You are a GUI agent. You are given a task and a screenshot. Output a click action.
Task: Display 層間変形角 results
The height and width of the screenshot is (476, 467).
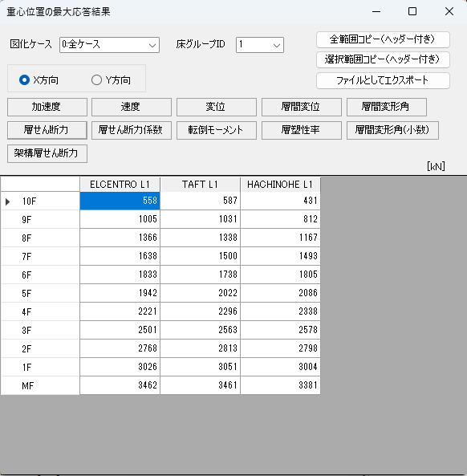point(387,107)
